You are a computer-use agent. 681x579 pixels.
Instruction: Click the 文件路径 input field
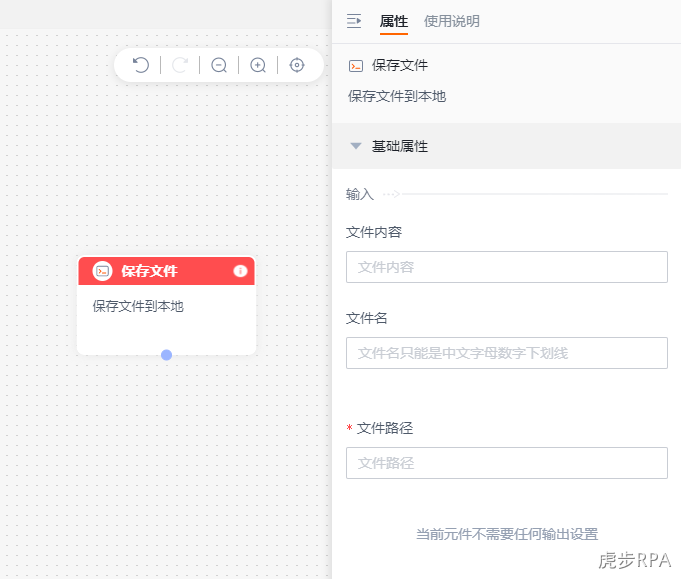507,463
